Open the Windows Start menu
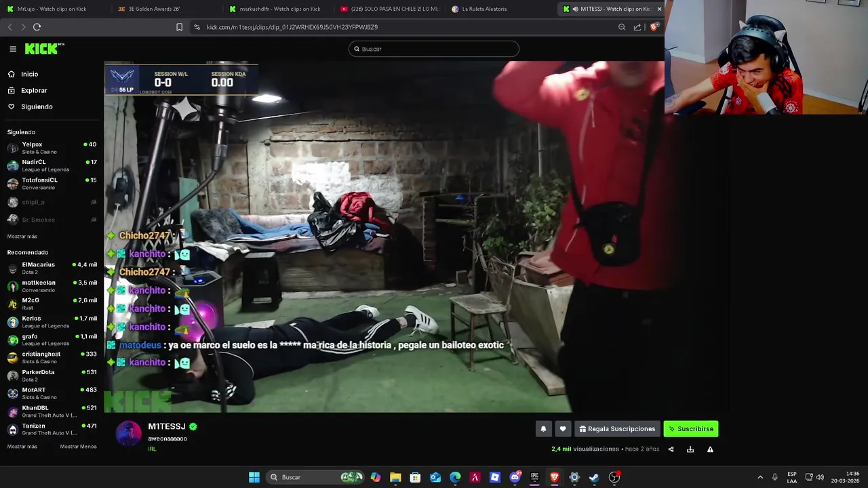Image resolution: width=868 pixels, height=488 pixels. point(254,477)
